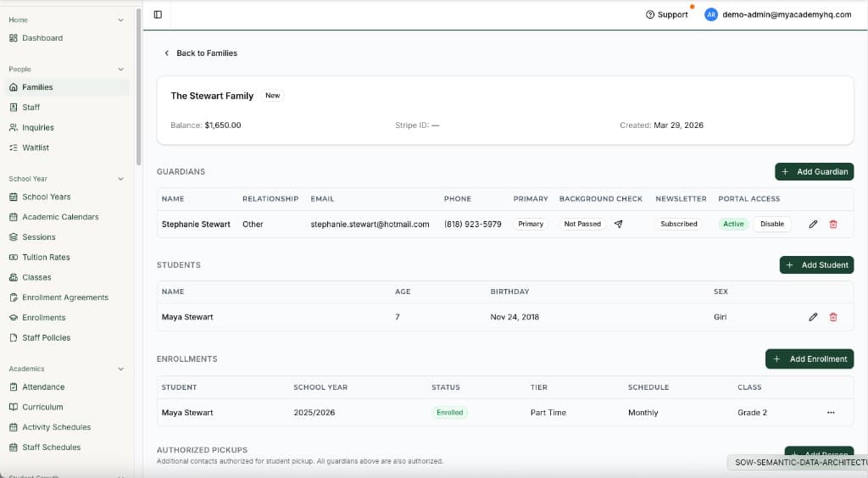Delete student Maya Stewart with trash icon
Screen dimensions: 868x478
point(833,317)
